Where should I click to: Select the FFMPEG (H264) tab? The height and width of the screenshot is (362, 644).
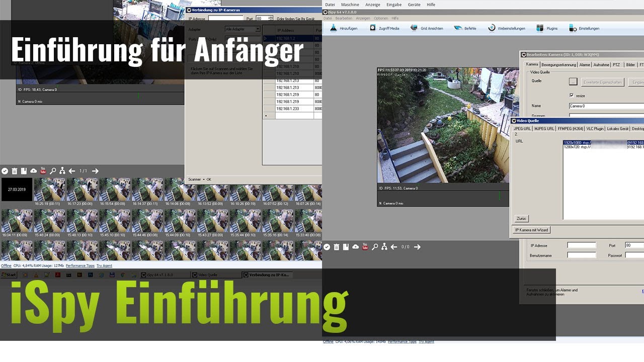[x=570, y=129]
